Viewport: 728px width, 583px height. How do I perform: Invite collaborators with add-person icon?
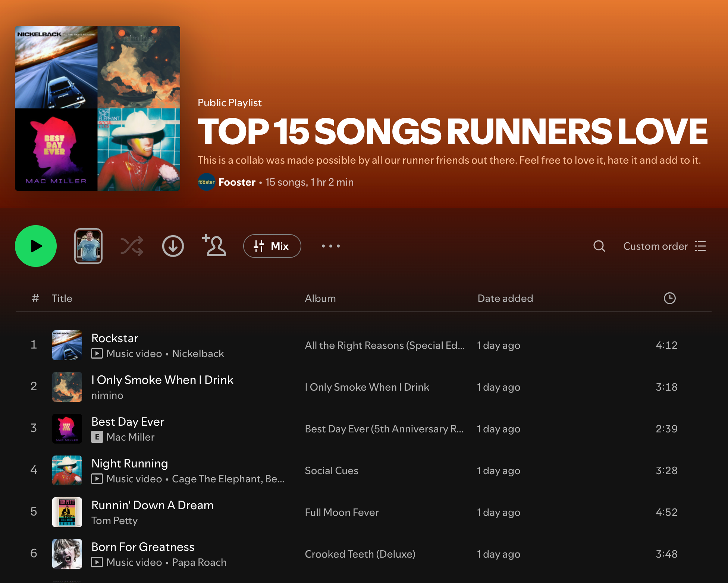(214, 245)
